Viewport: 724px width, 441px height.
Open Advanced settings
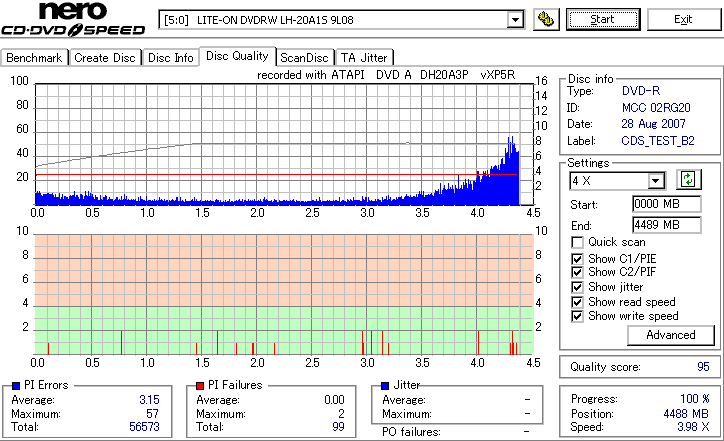(x=670, y=335)
